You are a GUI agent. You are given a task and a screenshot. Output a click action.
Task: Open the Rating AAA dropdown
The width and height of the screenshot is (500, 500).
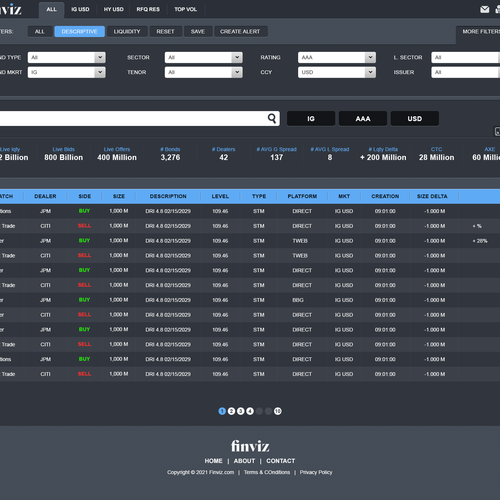pyautogui.click(x=337, y=57)
